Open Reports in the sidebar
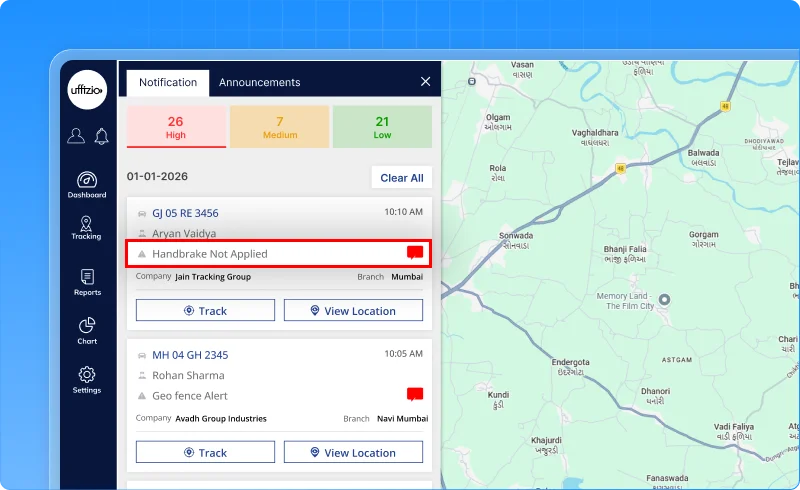 click(x=87, y=282)
